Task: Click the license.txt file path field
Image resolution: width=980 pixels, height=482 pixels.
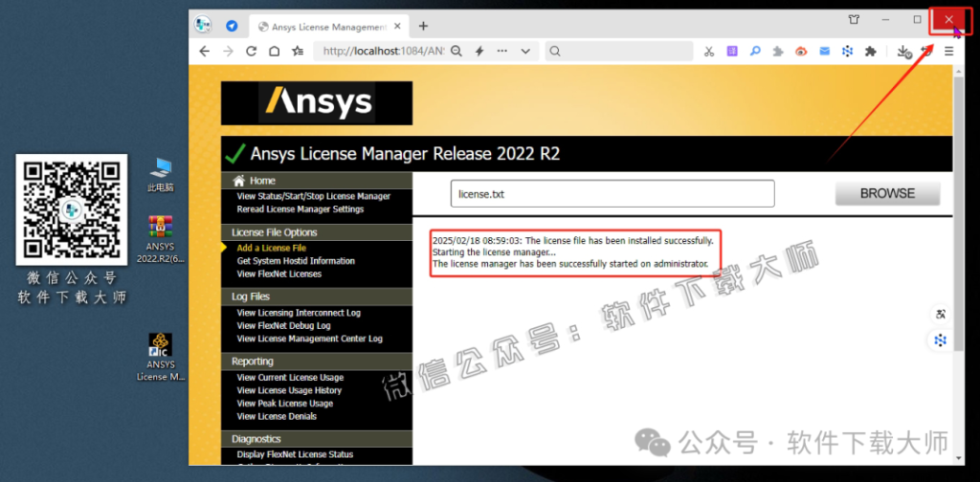Action: pos(612,193)
